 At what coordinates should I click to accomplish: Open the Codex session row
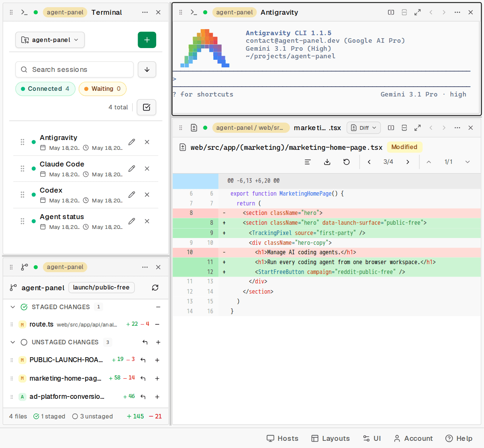85,195
